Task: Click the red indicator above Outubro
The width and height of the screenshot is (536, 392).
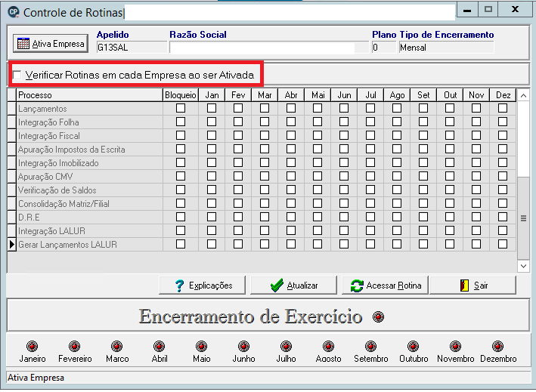Action: point(414,346)
